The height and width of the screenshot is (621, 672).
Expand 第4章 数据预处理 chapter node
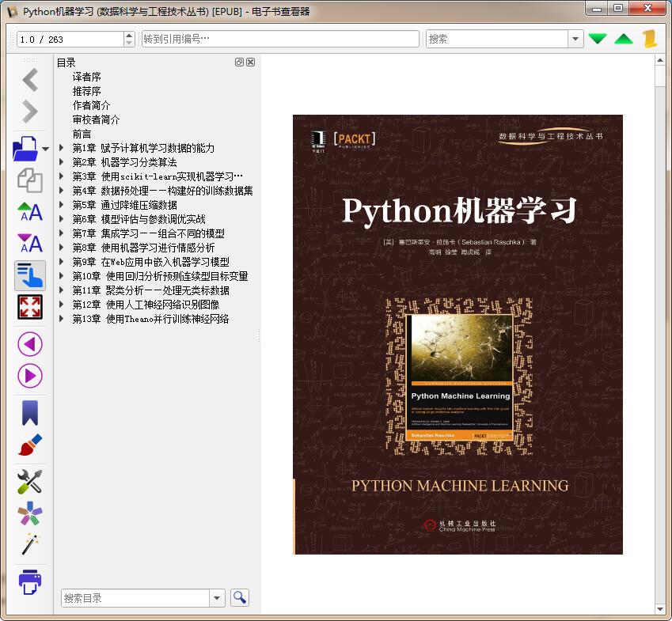point(61,190)
